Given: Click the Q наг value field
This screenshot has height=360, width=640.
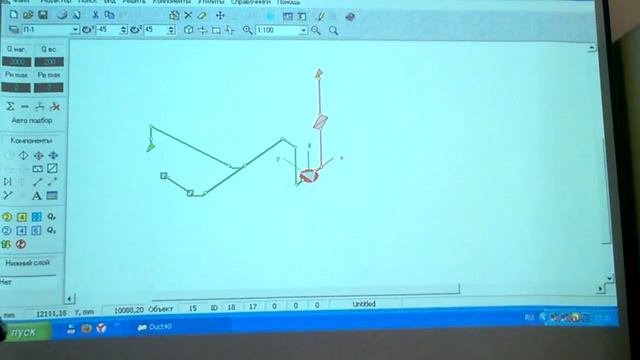Looking at the screenshot, I should click(16, 62).
